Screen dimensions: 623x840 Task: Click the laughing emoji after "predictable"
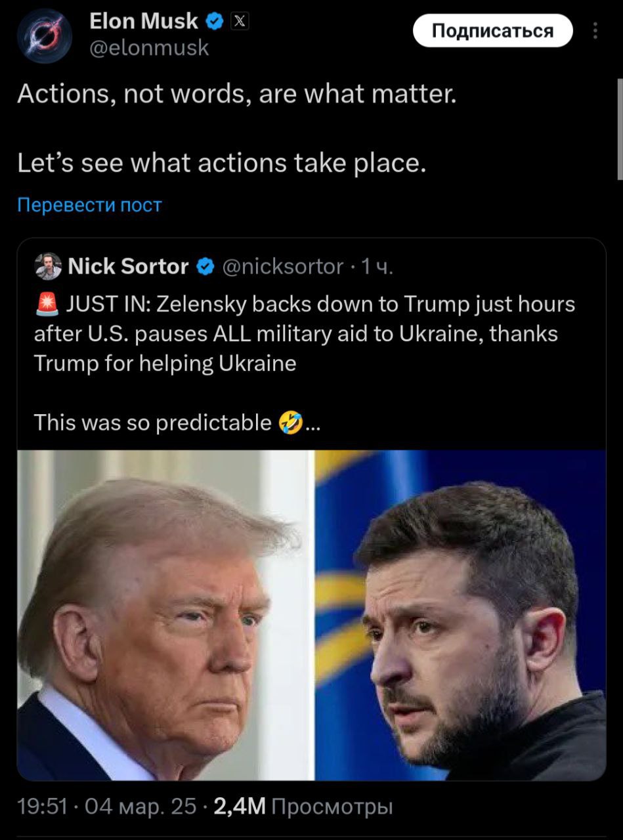pos(290,422)
